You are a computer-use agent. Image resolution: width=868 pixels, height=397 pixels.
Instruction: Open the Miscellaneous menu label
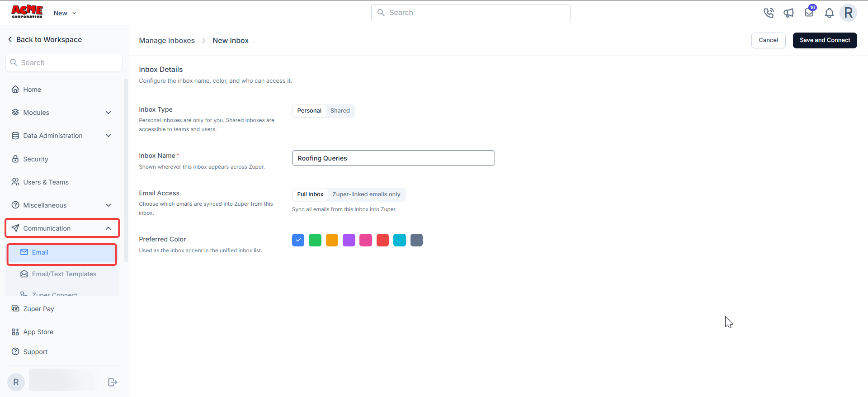click(x=45, y=205)
